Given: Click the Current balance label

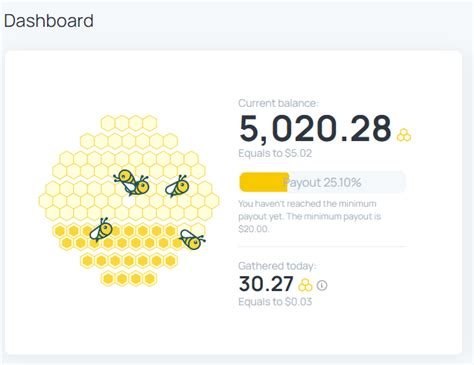Looking at the screenshot, I should (x=278, y=103).
